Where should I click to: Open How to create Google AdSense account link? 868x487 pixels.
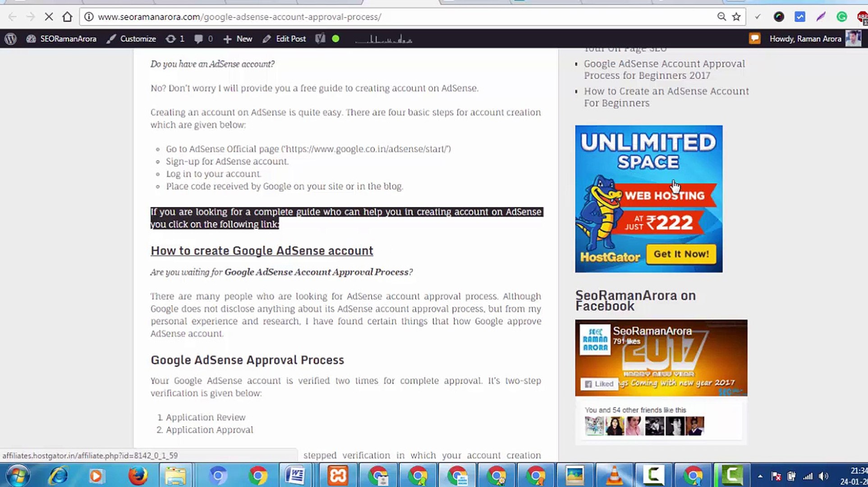(x=262, y=251)
